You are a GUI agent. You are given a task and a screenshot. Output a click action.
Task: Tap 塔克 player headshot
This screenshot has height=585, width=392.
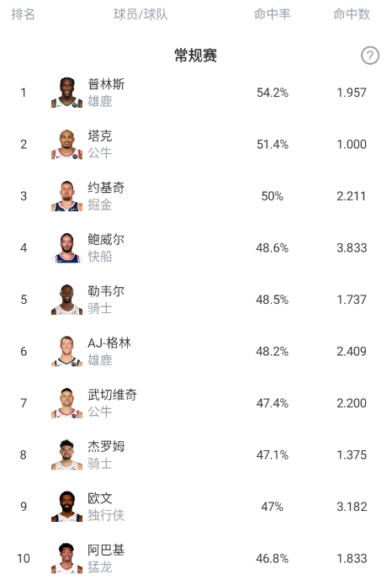tap(66, 145)
